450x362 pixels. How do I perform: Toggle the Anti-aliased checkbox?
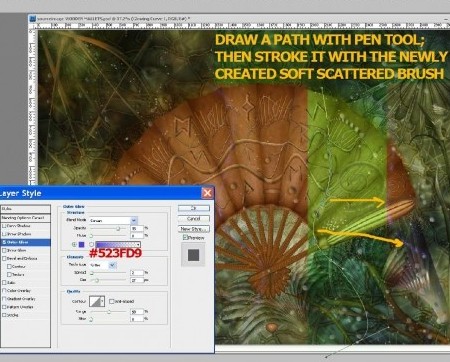tap(112, 301)
